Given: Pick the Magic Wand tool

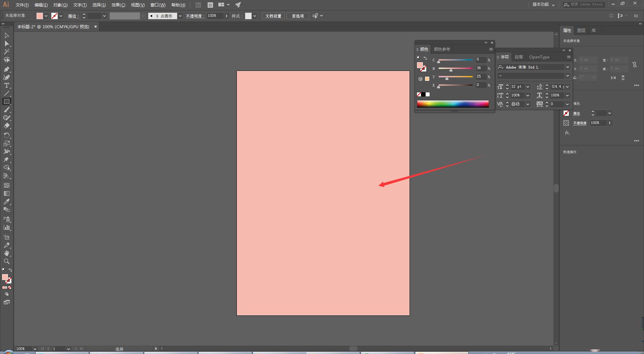Looking at the screenshot, I should (x=6, y=52).
